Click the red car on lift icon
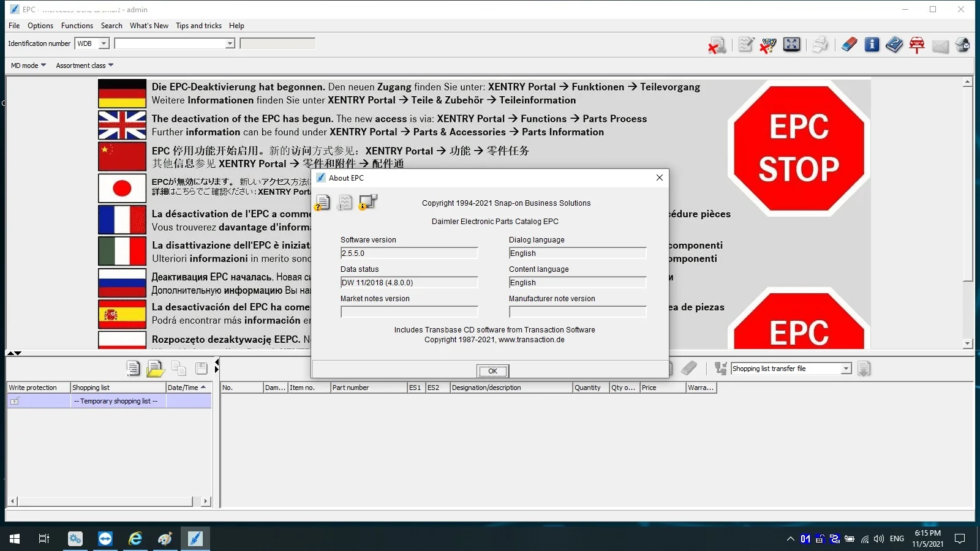This screenshot has height=551, width=980. pyautogui.click(x=917, y=45)
